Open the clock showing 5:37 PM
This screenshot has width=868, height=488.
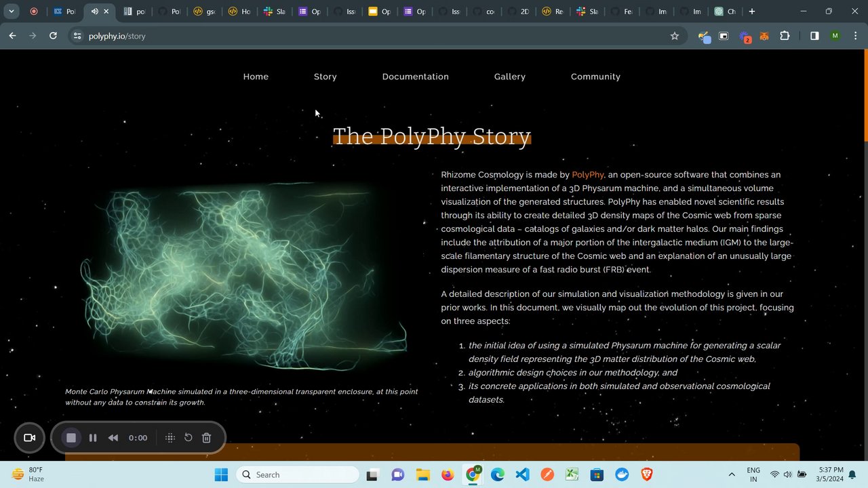tap(831, 474)
